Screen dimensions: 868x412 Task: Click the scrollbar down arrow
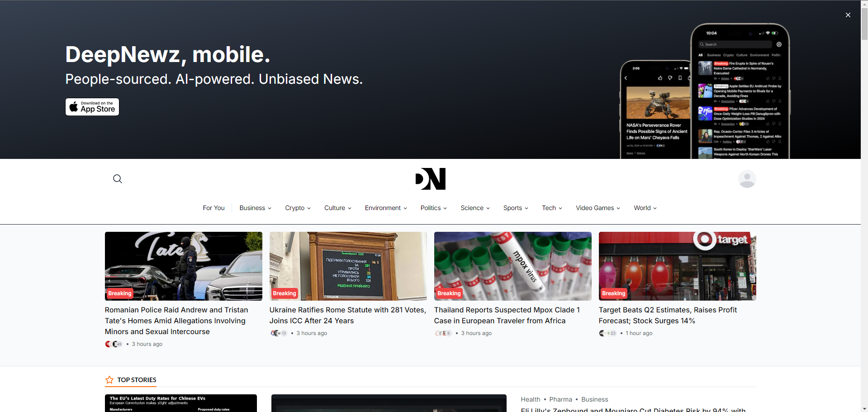pyautogui.click(x=864, y=408)
